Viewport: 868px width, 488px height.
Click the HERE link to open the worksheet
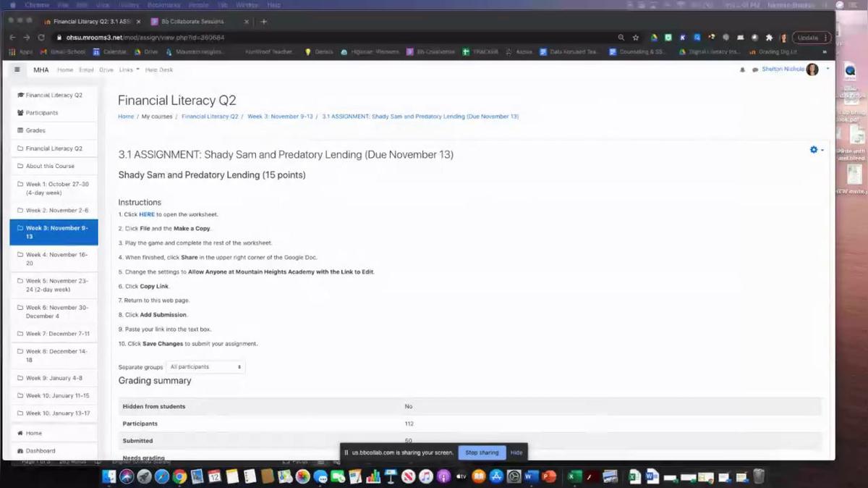click(147, 214)
